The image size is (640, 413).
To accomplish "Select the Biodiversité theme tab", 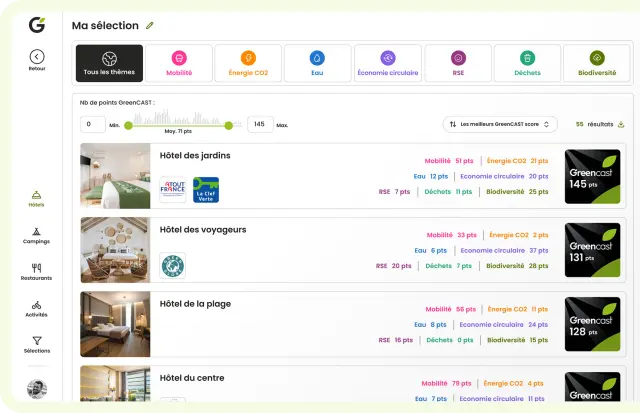I will point(597,63).
